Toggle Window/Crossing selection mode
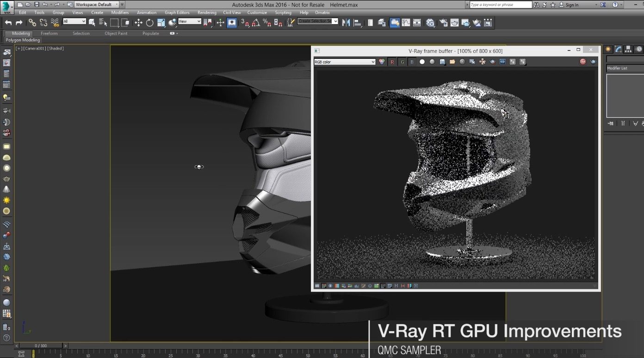Image resolution: width=644 pixels, height=358 pixels. point(125,23)
